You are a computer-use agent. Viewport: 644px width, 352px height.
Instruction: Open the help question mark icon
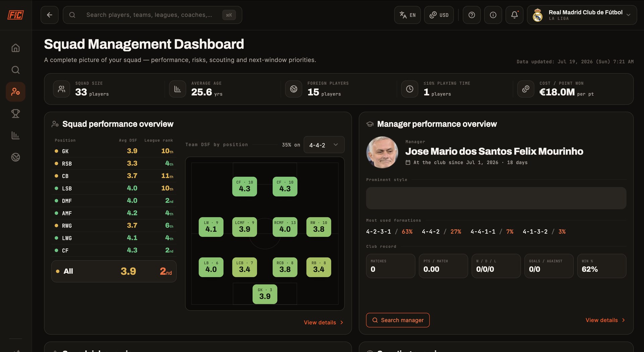click(x=472, y=15)
